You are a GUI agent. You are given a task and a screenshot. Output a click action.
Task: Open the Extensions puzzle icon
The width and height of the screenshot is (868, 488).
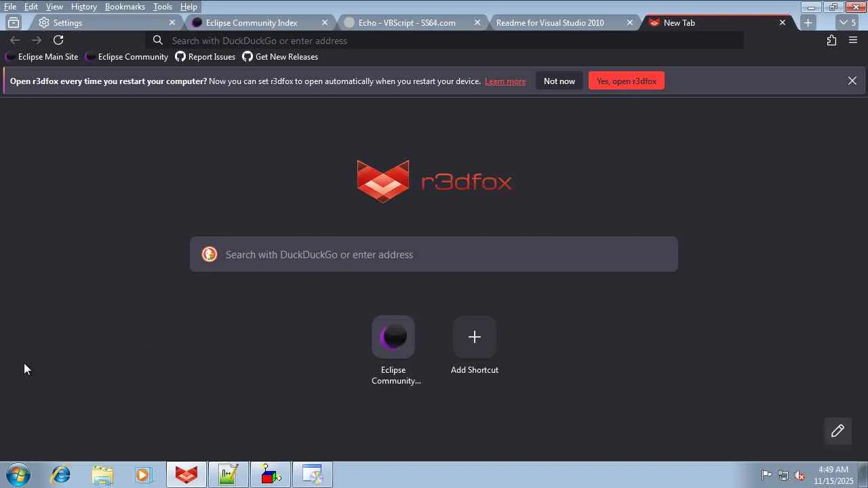(x=831, y=41)
